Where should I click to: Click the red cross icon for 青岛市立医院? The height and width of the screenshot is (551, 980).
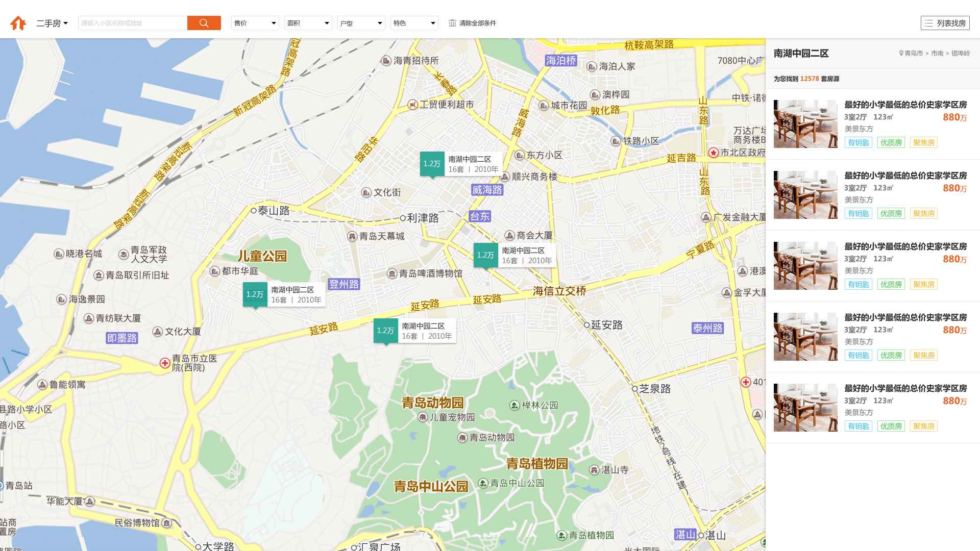[x=165, y=363]
